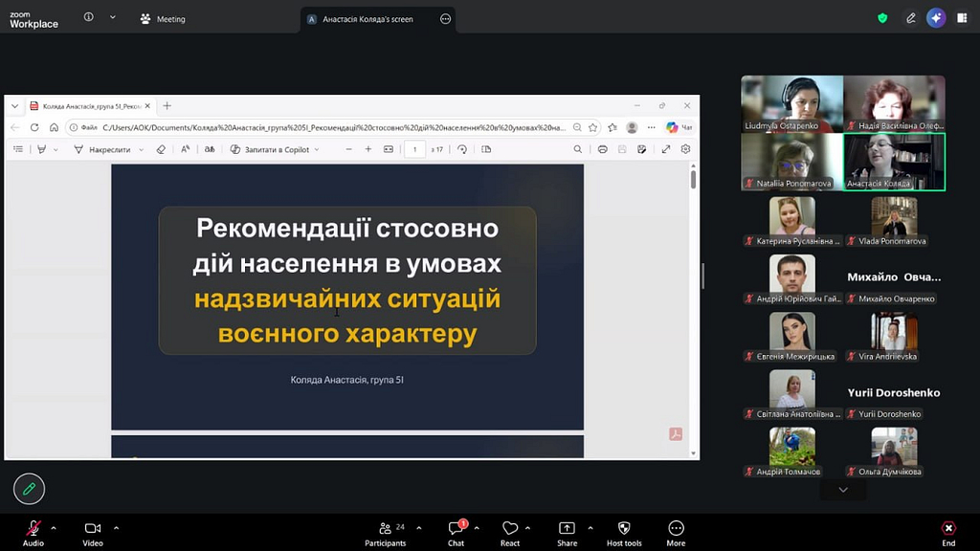Click the translate icon in PDF toolbar
This screenshot has width=980, height=551.
(x=210, y=149)
